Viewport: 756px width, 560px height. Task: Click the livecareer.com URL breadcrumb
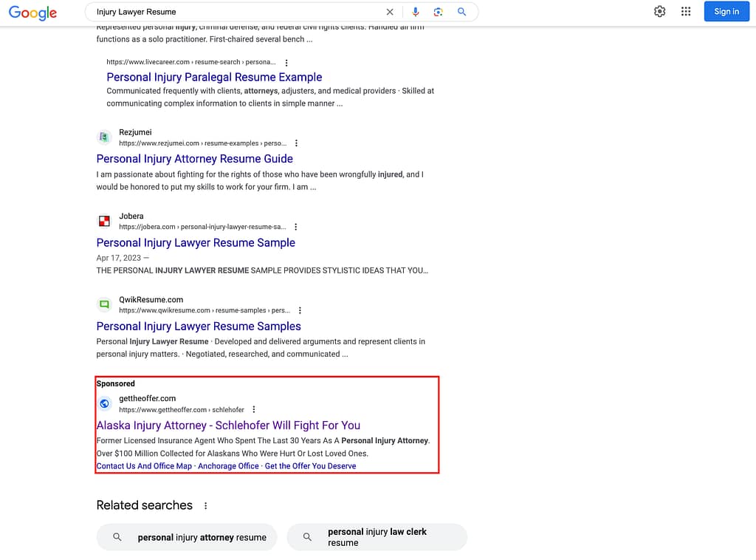pyautogui.click(x=191, y=62)
